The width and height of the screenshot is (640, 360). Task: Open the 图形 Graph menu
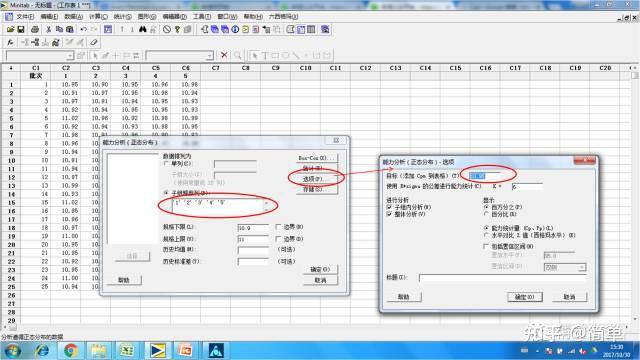point(147,17)
